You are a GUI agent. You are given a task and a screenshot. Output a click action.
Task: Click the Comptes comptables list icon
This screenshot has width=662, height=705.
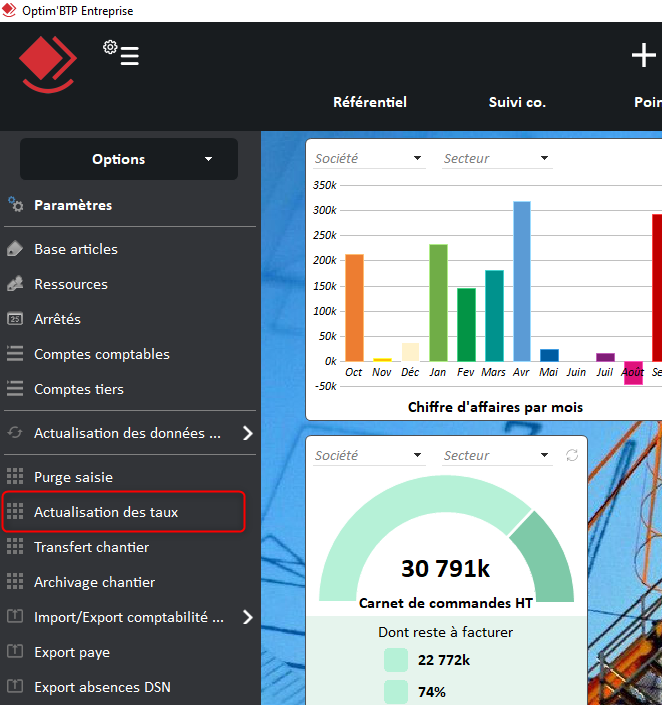pos(15,354)
